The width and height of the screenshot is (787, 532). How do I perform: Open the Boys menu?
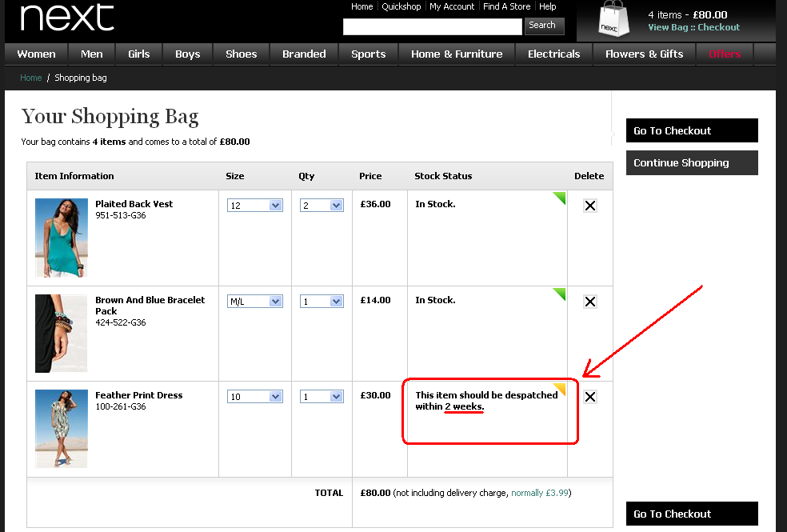pos(188,54)
